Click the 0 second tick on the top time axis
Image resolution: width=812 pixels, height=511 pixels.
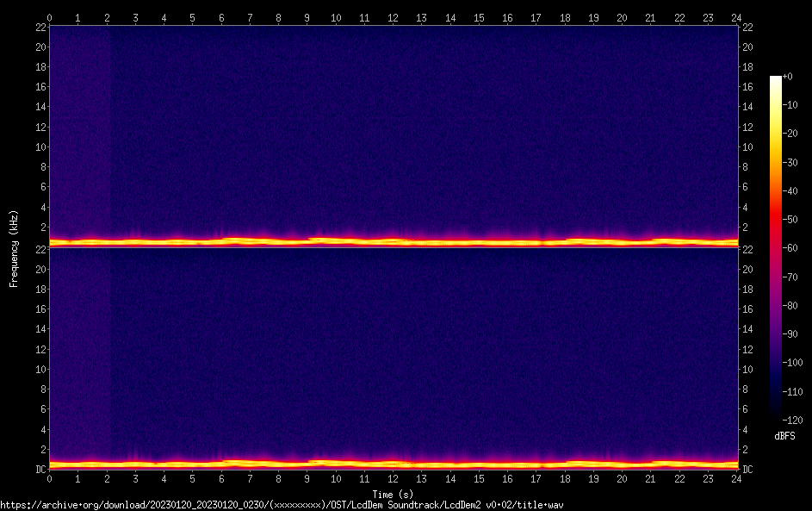[x=50, y=16]
